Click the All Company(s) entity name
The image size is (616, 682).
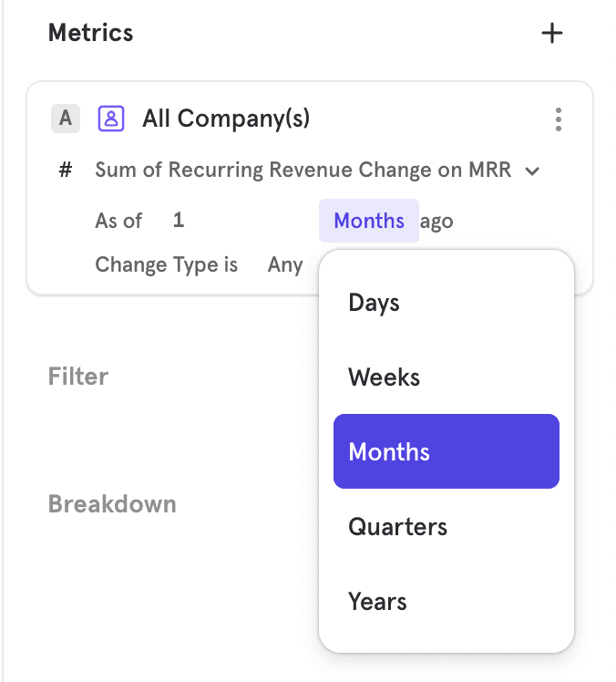pyautogui.click(x=226, y=119)
